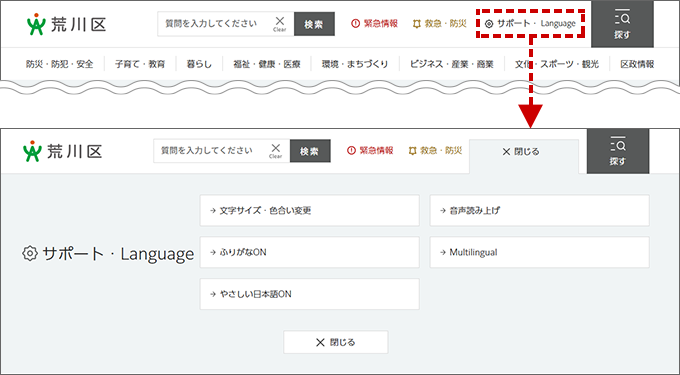
Task: Turn on ふりがなON option
Action: [309, 252]
